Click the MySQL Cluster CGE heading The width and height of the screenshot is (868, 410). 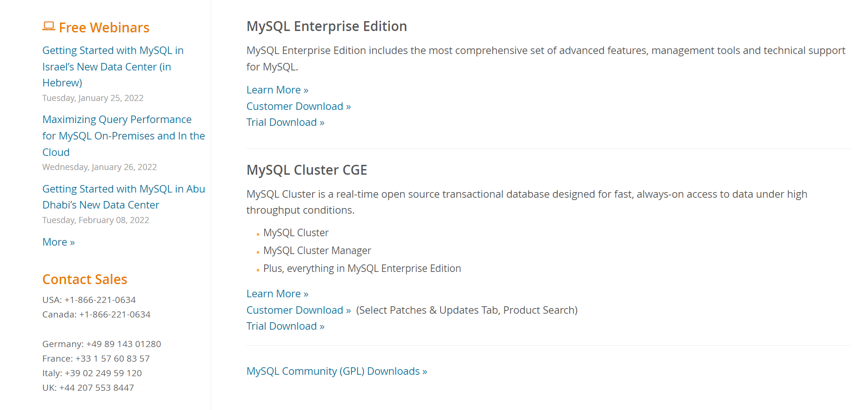[x=306, y=170]
